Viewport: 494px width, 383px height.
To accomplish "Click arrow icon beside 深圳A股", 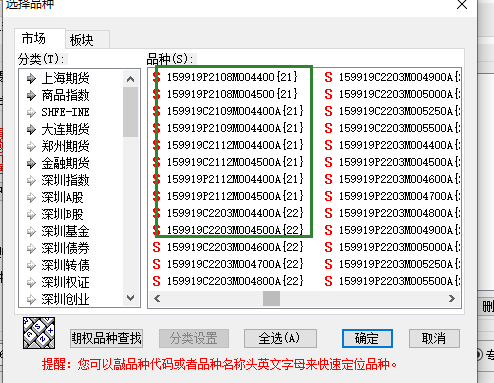I will pyautogui.click(x=31, y=198).
